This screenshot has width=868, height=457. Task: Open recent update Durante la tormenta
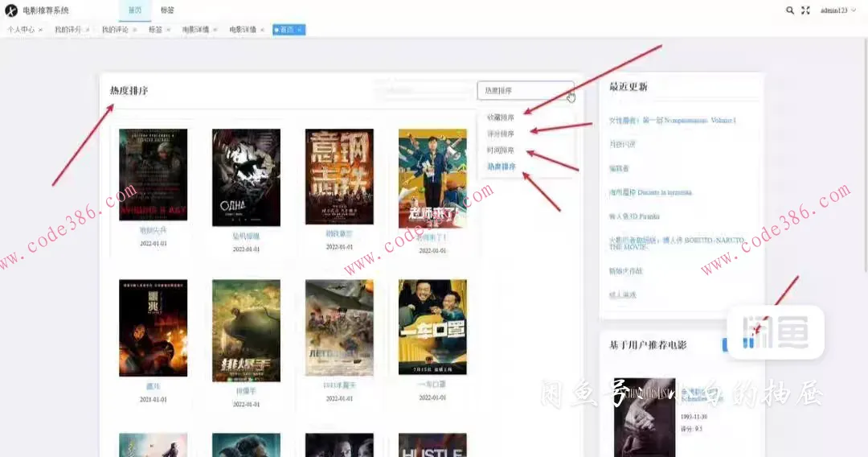[x=650, y=192]
